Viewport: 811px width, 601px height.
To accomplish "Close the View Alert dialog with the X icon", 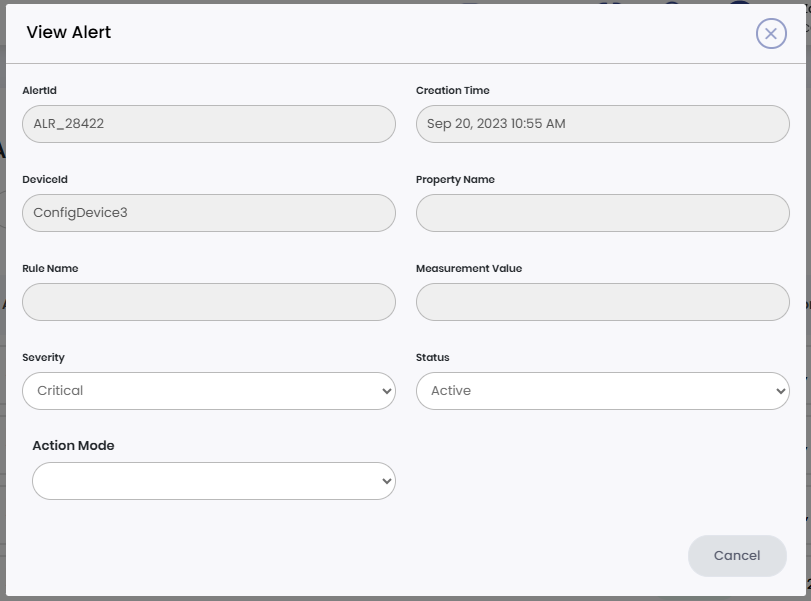I will (x=770, y=33).
